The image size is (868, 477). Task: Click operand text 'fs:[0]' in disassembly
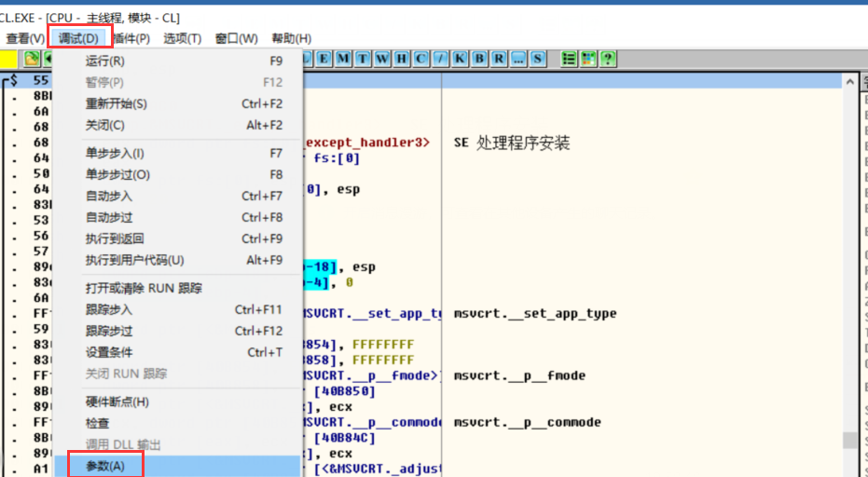(337, 158)
